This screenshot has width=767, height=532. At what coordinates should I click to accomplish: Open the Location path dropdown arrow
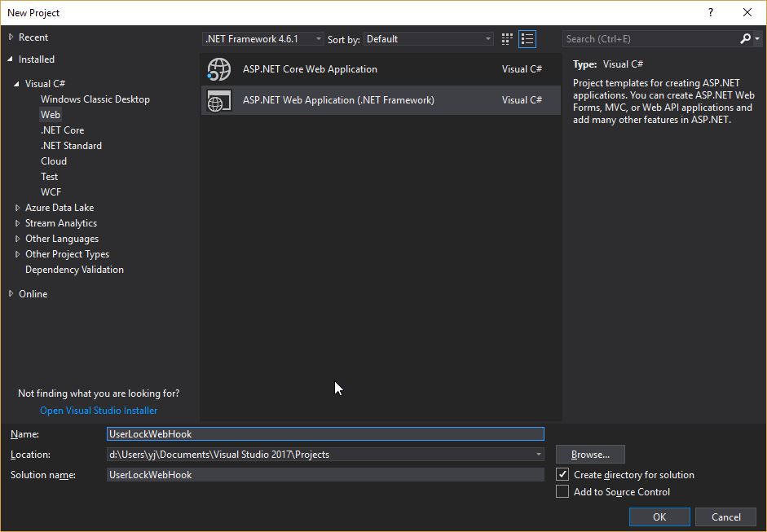click(537, 454)
